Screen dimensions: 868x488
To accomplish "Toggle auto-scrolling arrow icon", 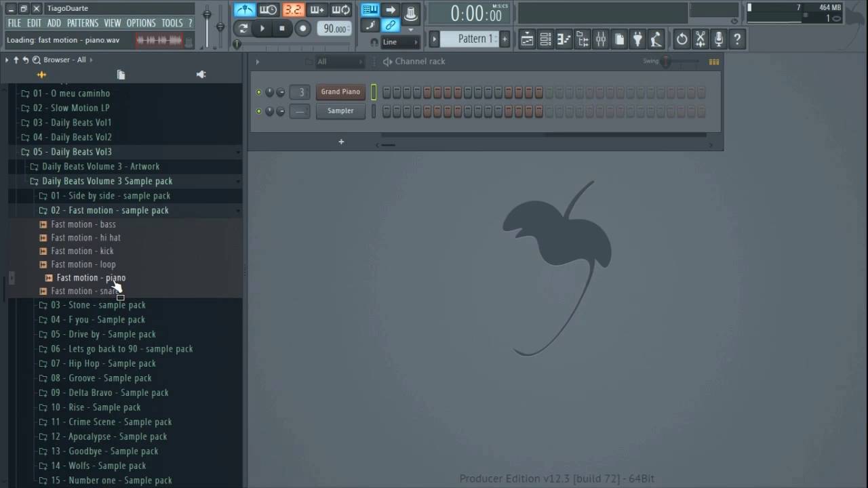I will [391, 9].
